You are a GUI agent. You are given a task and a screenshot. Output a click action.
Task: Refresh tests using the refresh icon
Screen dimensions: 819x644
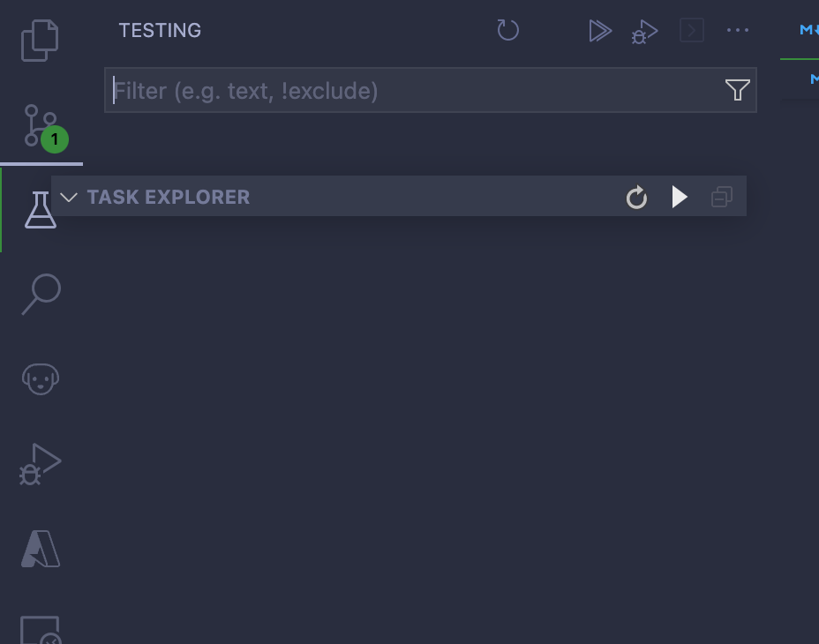pyautogui.click(x=507, y=29)
